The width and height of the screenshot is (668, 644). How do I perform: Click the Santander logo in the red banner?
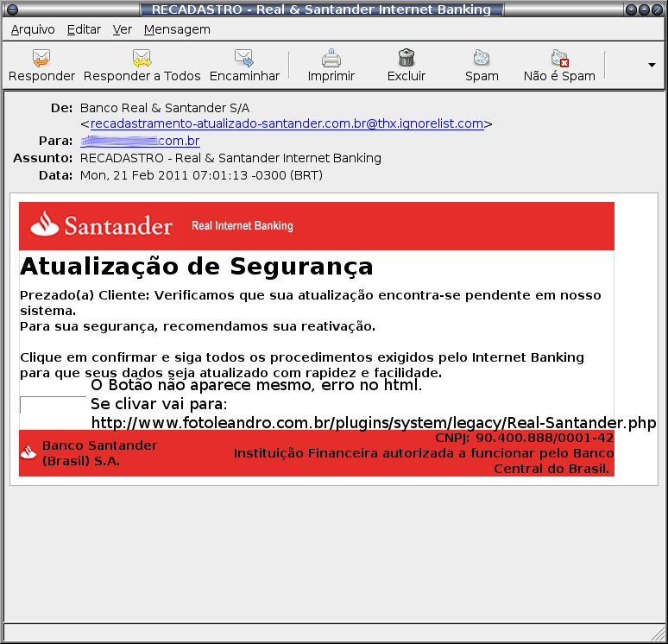pos(101,224)
